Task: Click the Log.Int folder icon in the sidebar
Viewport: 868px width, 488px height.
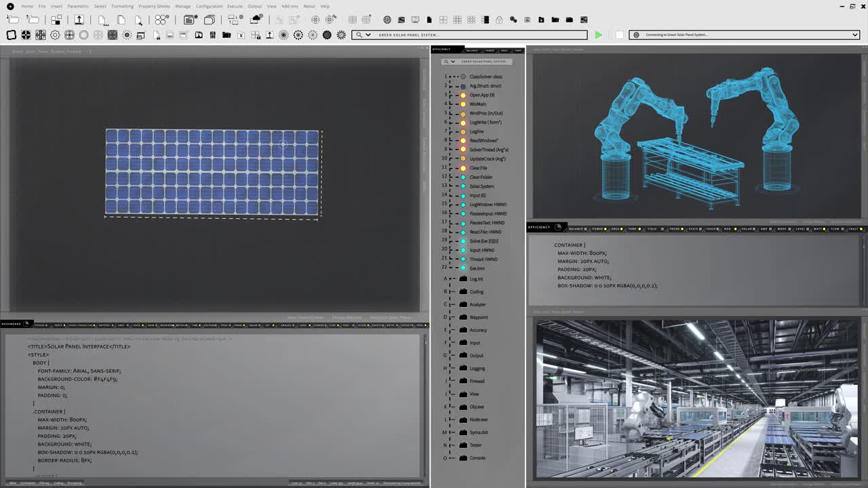Action: 463,279
